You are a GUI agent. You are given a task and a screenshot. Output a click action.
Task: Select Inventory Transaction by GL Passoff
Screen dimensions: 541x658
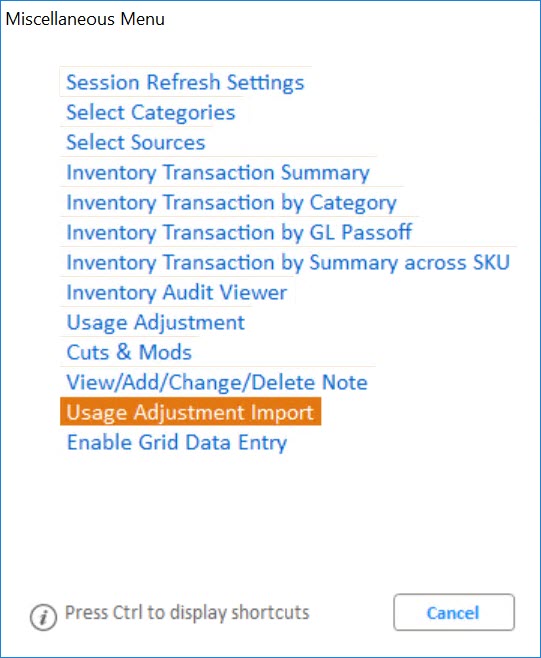click(x=239, y=232)
